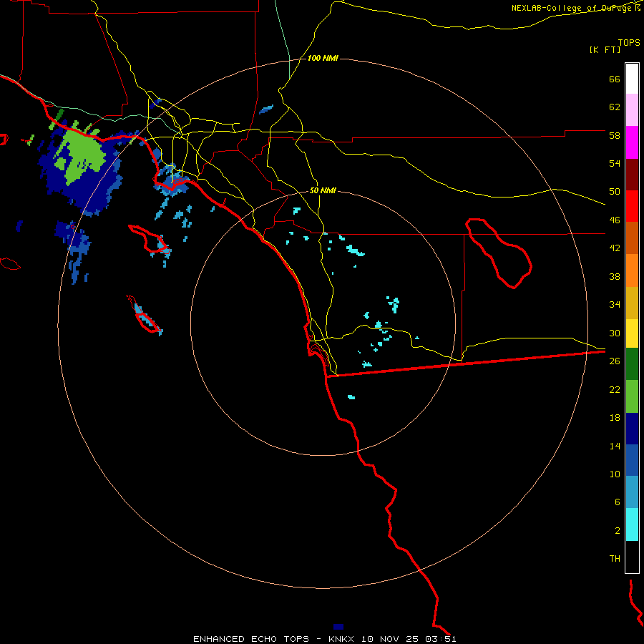Click the 6 legend value

tap(618, 502)
